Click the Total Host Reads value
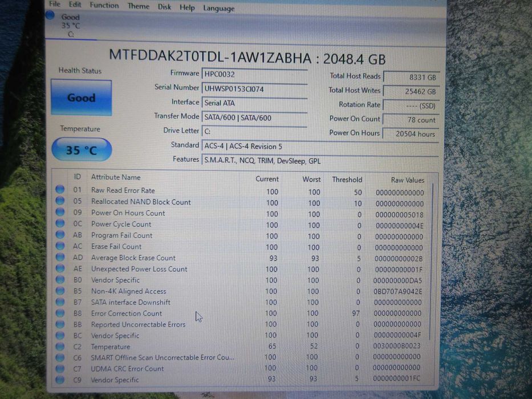532x399 pixels. 411,78
